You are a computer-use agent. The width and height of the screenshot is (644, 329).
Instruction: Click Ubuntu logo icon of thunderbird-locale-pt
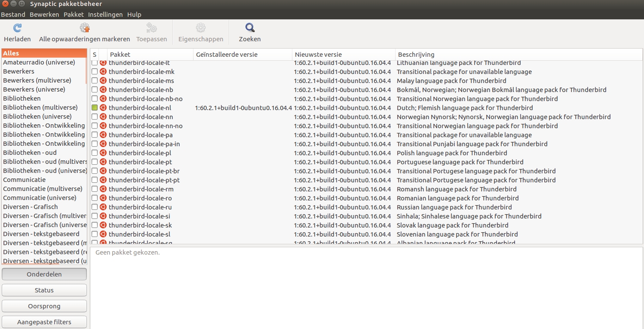[103, 162]
